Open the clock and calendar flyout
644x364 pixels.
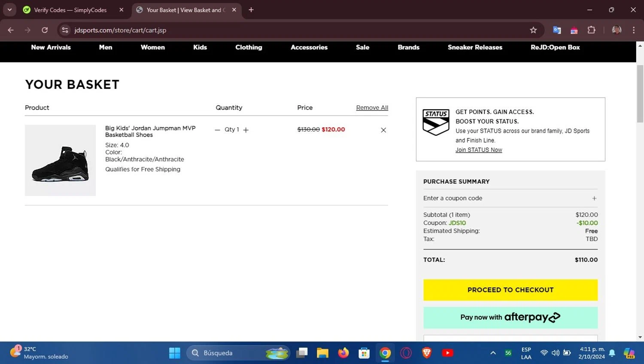[592, 353]
